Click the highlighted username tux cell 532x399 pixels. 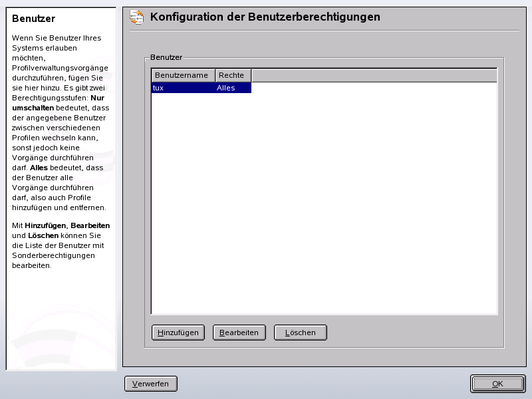pos(159,87)
